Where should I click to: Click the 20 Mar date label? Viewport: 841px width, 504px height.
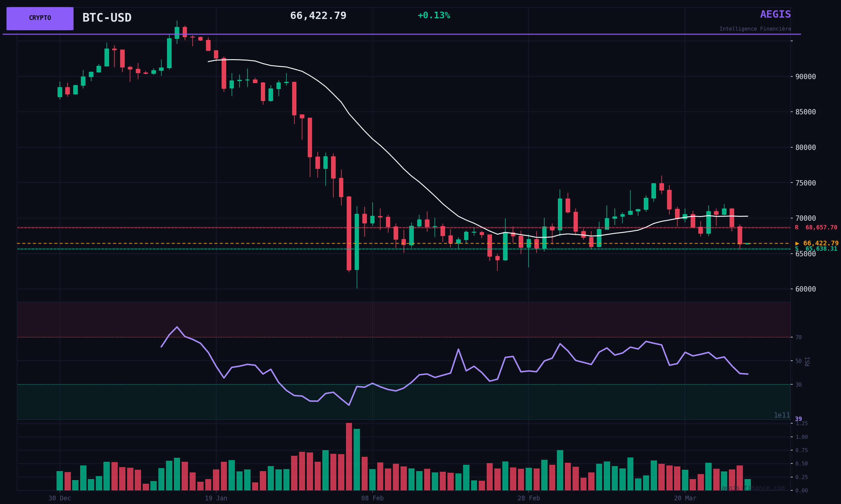coord(685,498)
